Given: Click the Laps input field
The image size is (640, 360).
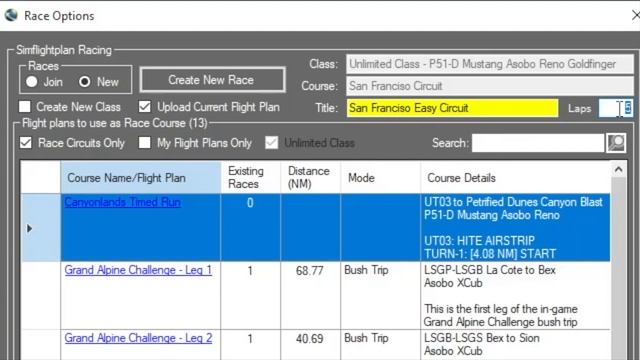Looking at the screenshot, I should click(x=616, y=108).
